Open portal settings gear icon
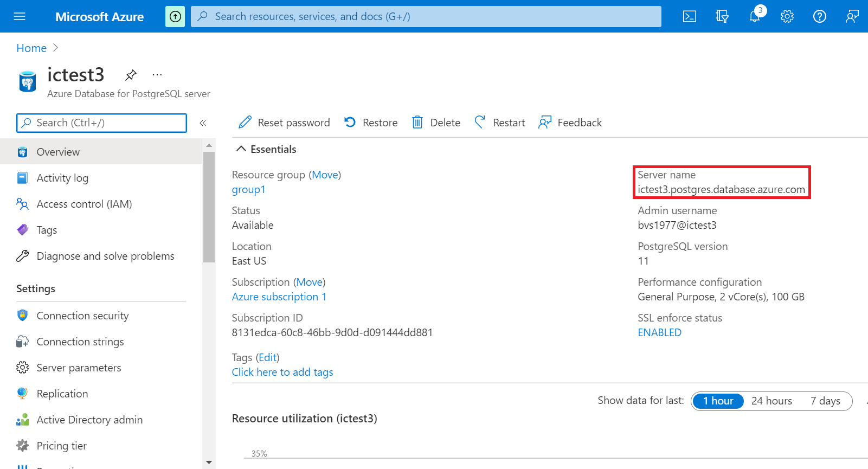 pos(787,16)
